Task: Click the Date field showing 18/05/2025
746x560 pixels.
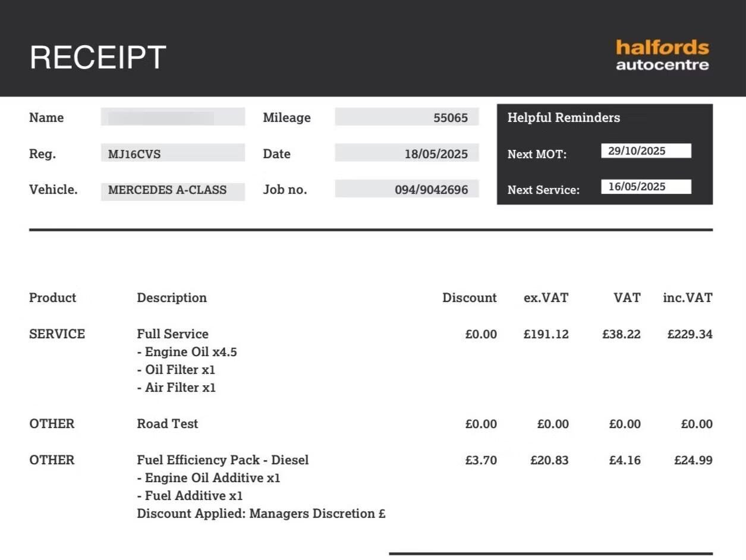Action: 407,153
